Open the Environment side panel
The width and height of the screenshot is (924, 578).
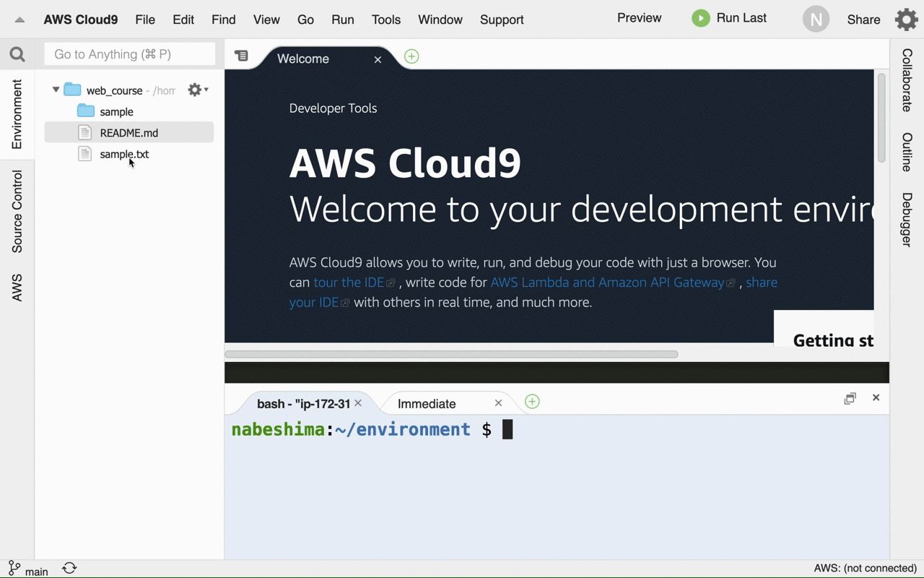coord(17,114)
